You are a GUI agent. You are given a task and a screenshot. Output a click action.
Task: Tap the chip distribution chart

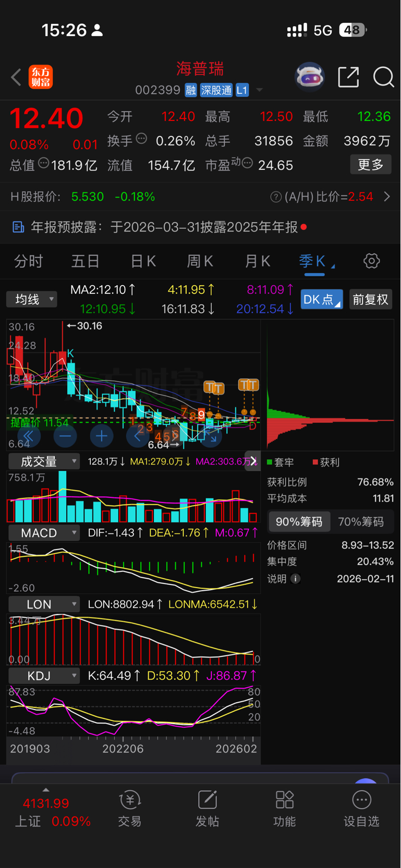coord(330,385)
